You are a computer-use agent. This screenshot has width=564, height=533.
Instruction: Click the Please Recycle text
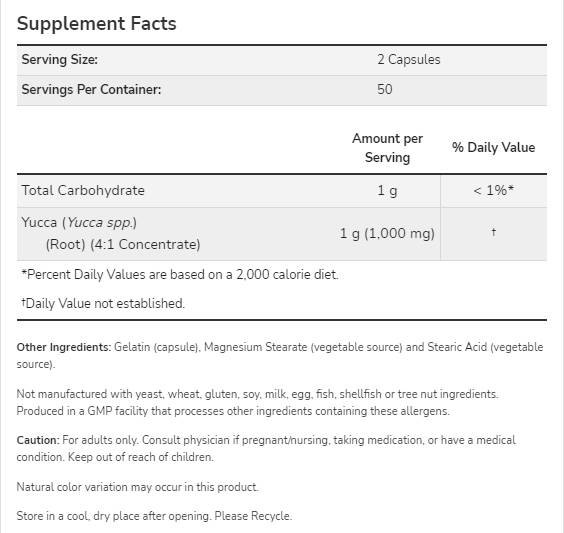pos(253,516)
